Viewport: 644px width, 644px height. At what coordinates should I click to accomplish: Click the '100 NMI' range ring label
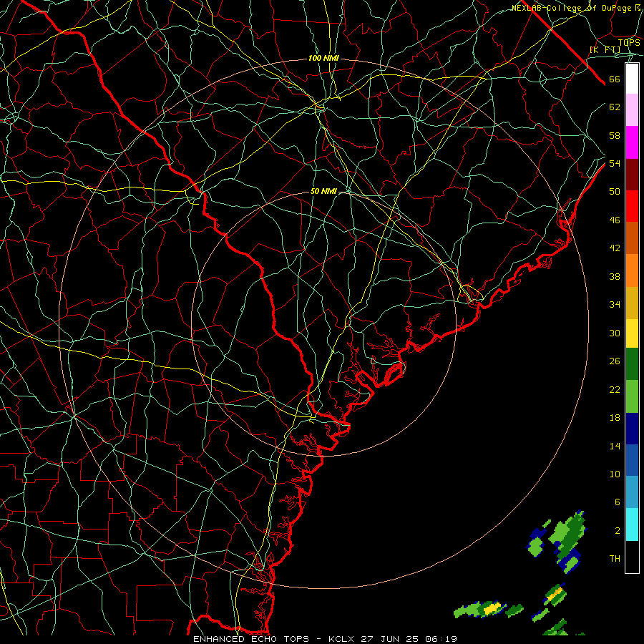coord(323,59)
